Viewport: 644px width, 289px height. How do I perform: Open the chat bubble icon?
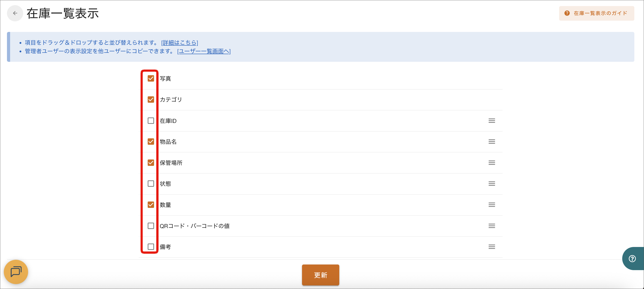[x=15, y=272]
